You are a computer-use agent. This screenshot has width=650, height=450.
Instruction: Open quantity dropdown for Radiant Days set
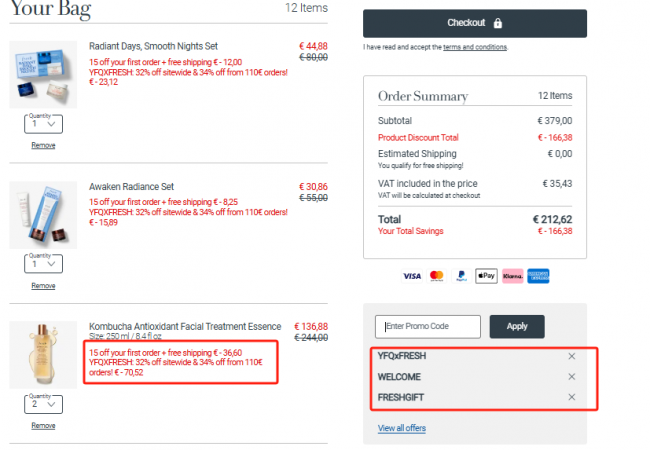click(x=44, y=124)
